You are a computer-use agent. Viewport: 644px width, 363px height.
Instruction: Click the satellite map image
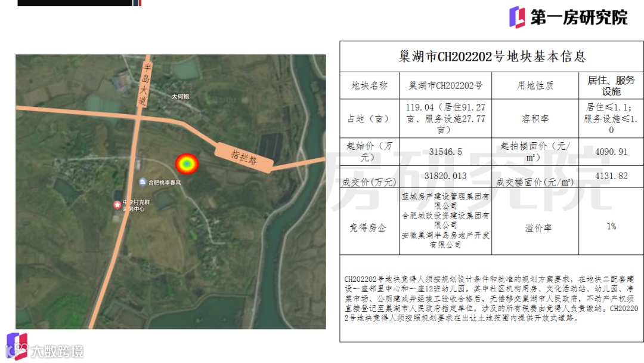[x=171, y=192]
